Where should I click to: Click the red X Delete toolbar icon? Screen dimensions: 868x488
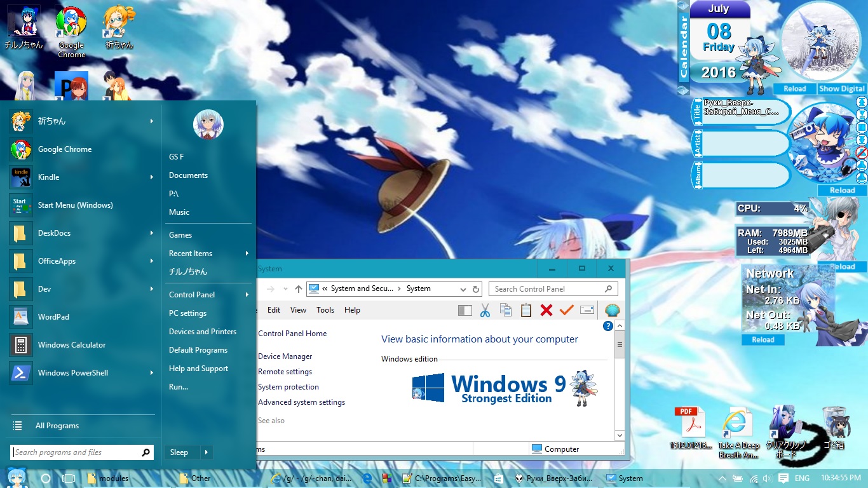click(546, 310)
